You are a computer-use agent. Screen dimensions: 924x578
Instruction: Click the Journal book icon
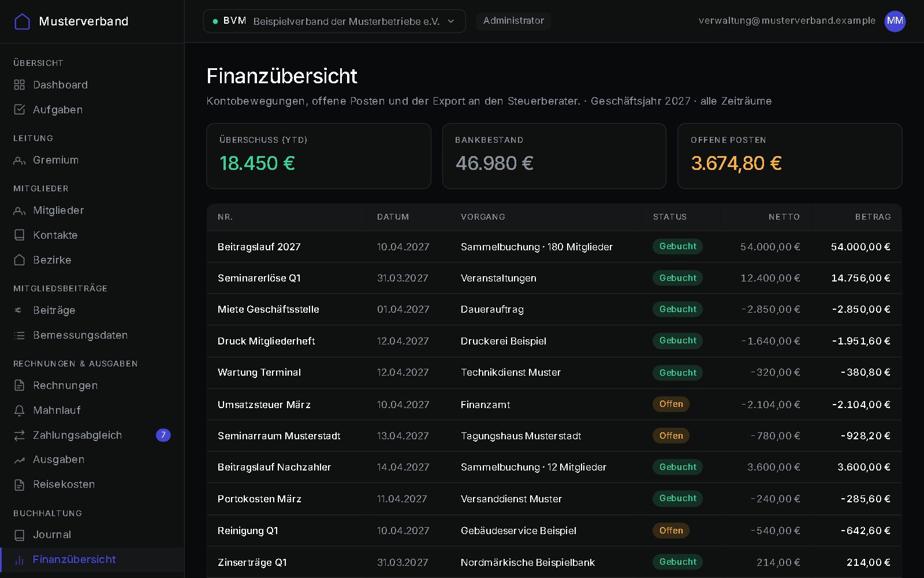click(20, 535)
